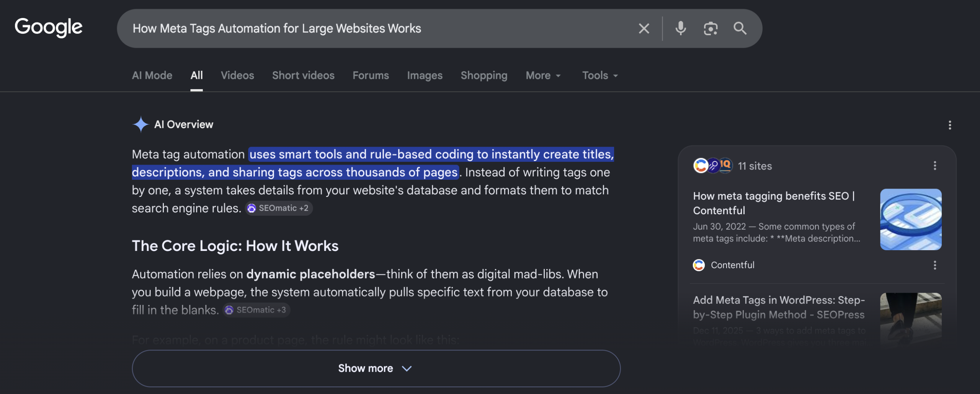Open SEOmatic +2 source chip
980x394 pixels.
tap(279, 208)
